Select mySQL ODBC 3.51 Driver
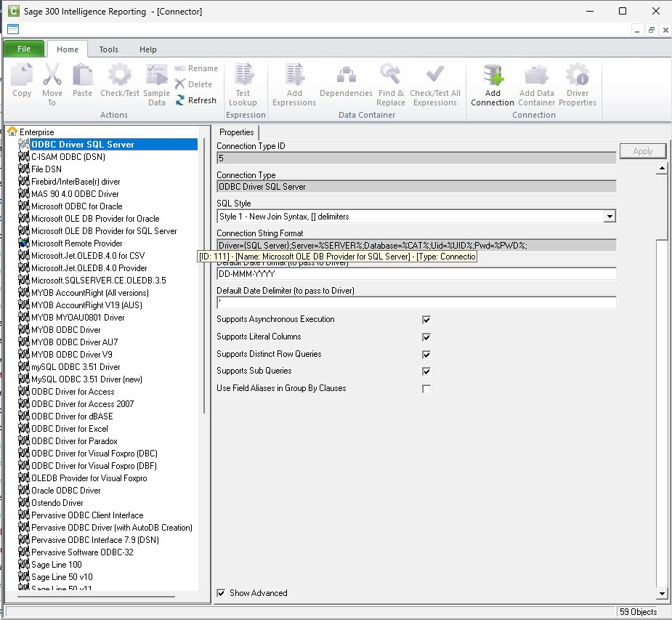The image size is (672, 620). click(x=76, y=367)
